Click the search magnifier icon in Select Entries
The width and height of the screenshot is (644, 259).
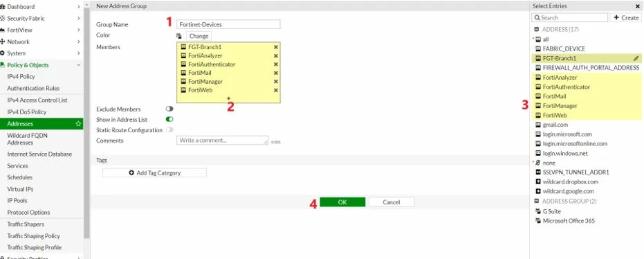tap(537, 18)
